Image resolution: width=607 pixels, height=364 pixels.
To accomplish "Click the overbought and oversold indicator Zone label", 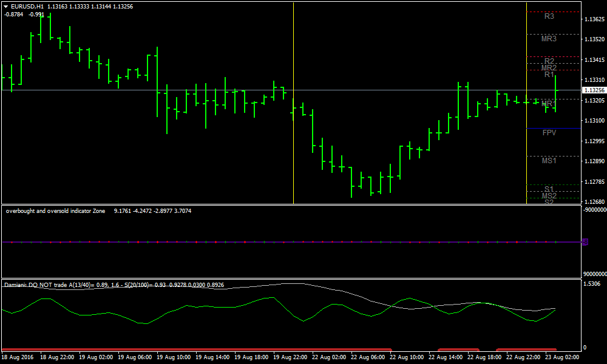I will coord(55,211).
